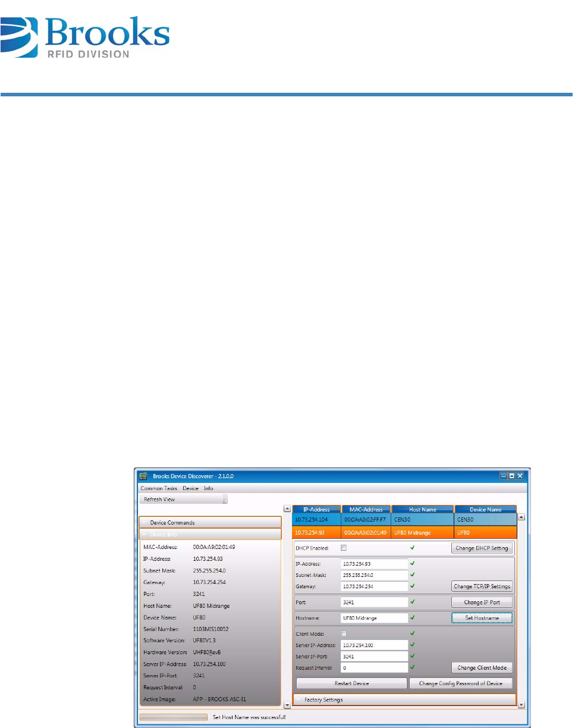The height and width of the screenshot is (728, 575).
Task: Click left panel scroll-up arrow
Action: pos(287,509)
